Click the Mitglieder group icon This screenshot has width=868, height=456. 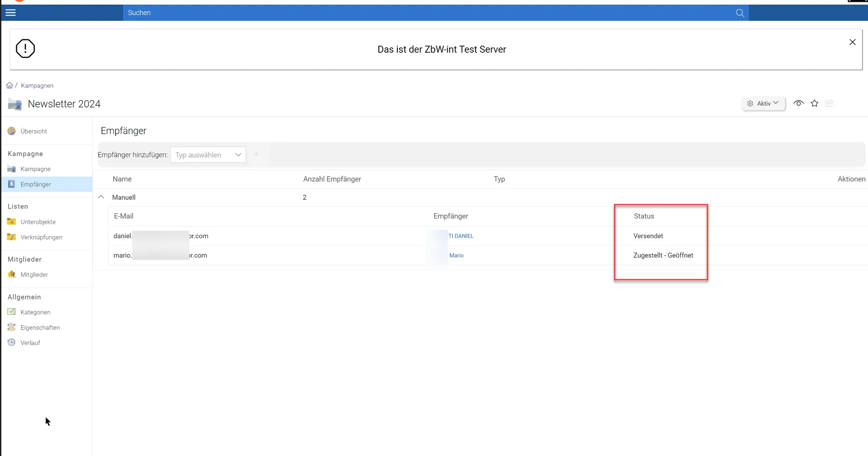(x=12, y=274)
